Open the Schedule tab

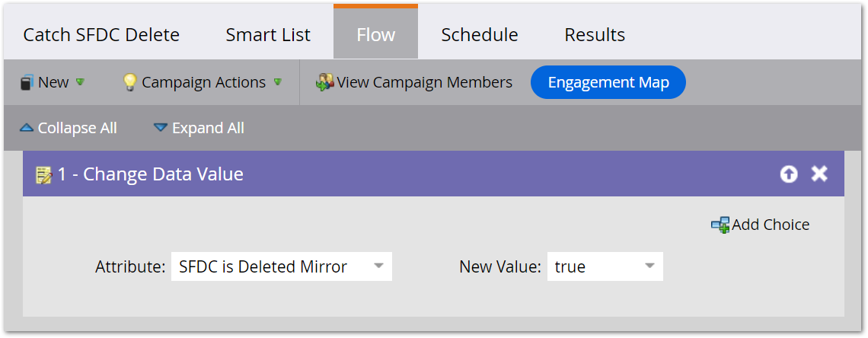tap(480, 34)
